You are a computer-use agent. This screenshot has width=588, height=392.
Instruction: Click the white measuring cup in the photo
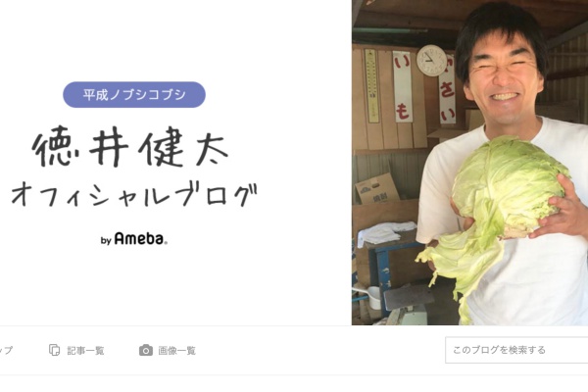(x=372, y=297)
